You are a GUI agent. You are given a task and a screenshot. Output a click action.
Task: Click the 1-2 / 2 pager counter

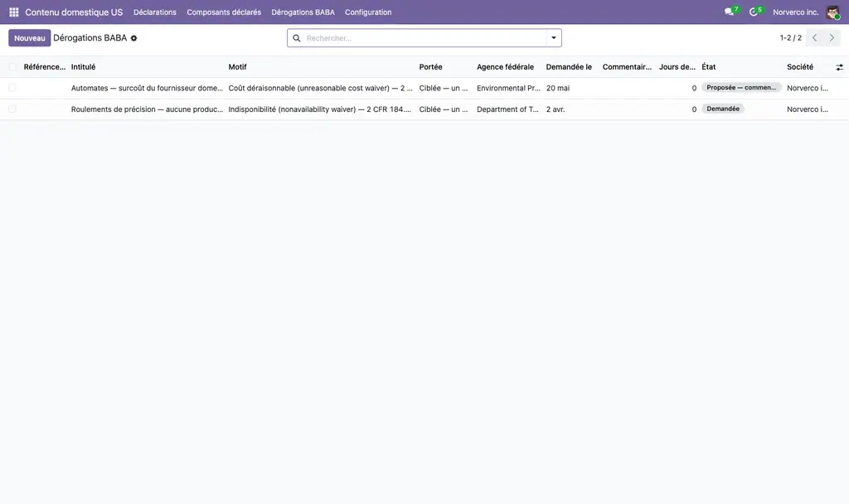pyautogui.click(x=790, y=38)
